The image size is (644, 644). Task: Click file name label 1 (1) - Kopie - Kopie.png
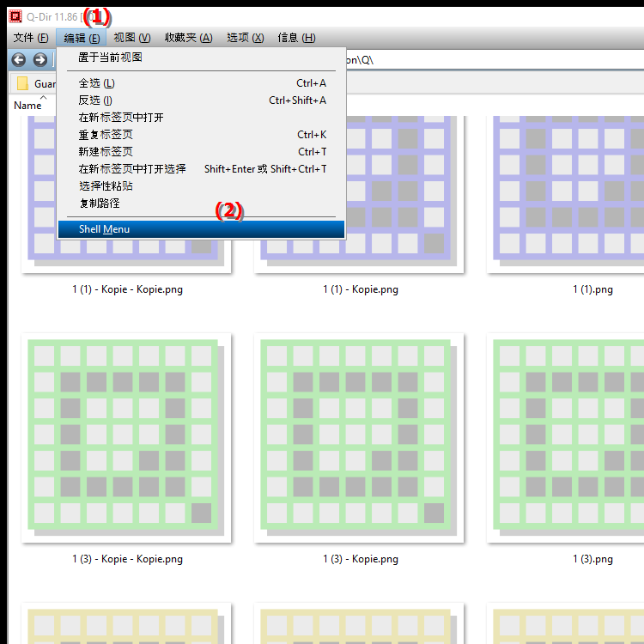[x=127, y=289]
